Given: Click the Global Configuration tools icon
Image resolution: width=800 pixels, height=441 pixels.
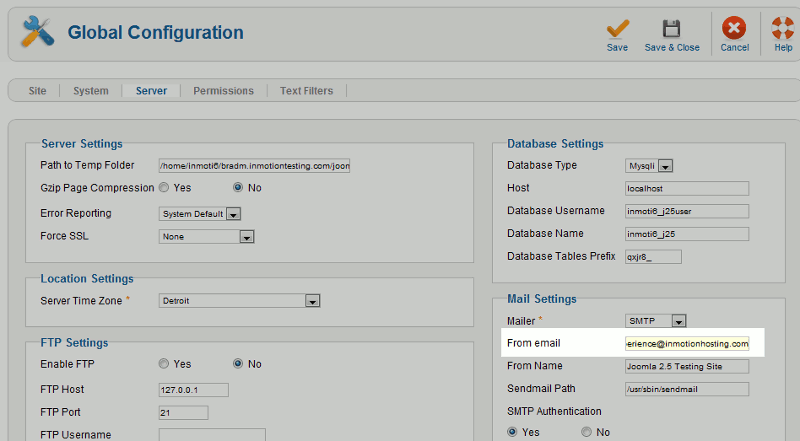Looking at the screenshot, I should 37,33.
